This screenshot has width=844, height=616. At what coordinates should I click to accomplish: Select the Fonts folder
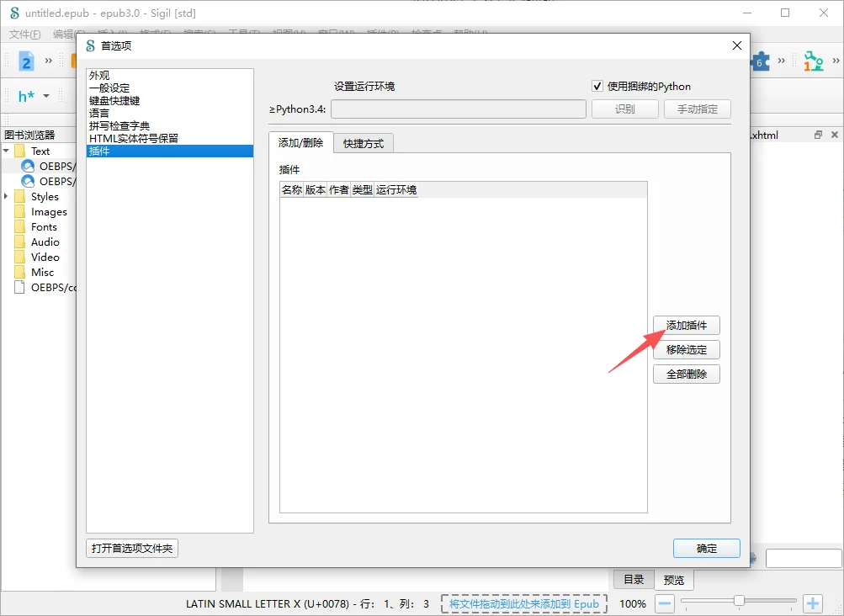(44, 226)
